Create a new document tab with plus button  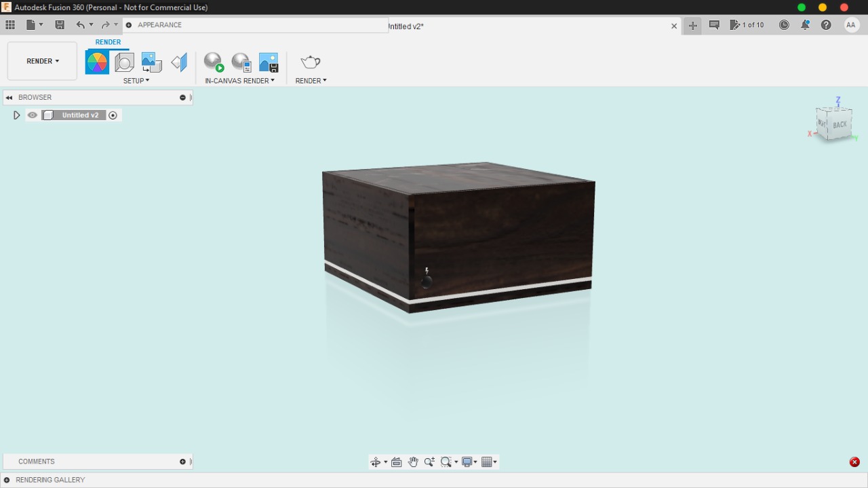click(692, 25)
